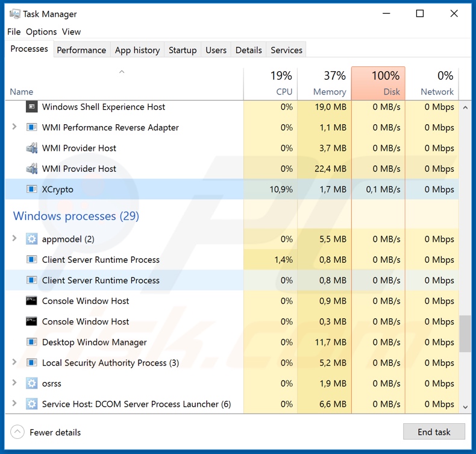Expand the appmodel process group

coord(14,239)
